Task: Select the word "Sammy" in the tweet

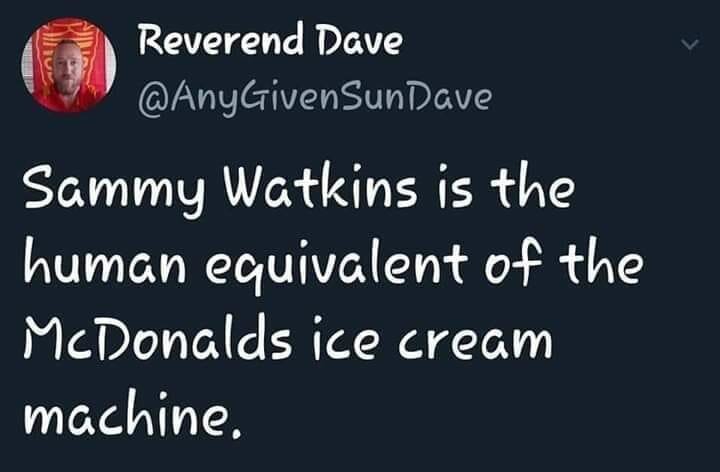Action: (x=115, y=190)
